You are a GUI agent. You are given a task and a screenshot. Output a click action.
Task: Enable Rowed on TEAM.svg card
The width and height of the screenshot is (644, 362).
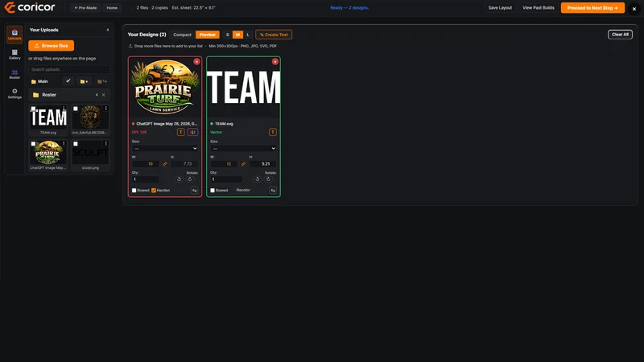point(213,191)
